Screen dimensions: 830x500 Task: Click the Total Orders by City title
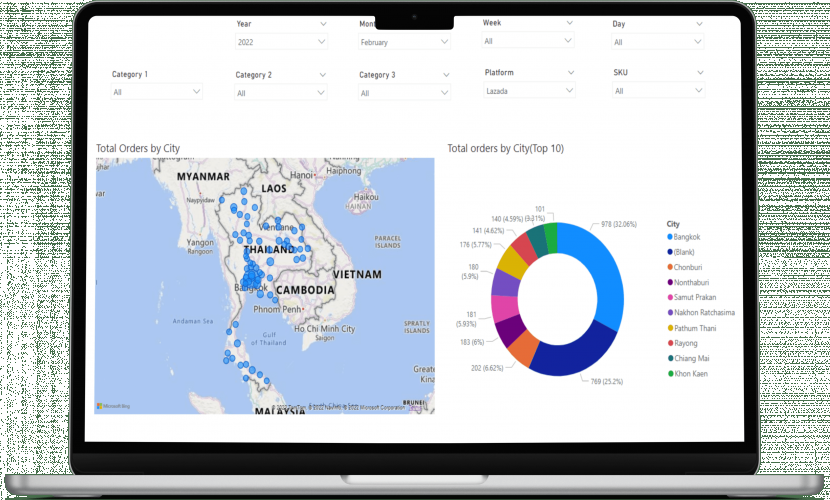coord(138,149)
